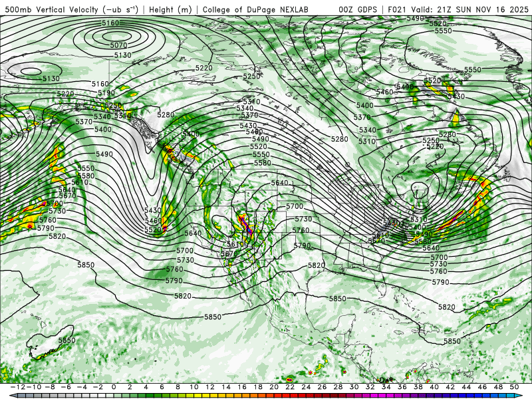Click the colorbar scale label -6
Viewport: 532px width, 399px height.
(66, 387)
